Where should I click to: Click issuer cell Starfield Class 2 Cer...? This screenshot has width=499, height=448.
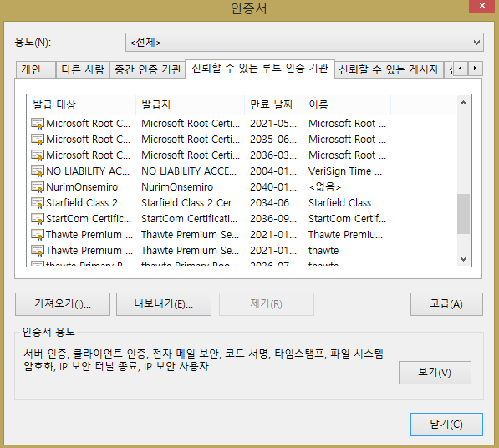pos(190,203)
